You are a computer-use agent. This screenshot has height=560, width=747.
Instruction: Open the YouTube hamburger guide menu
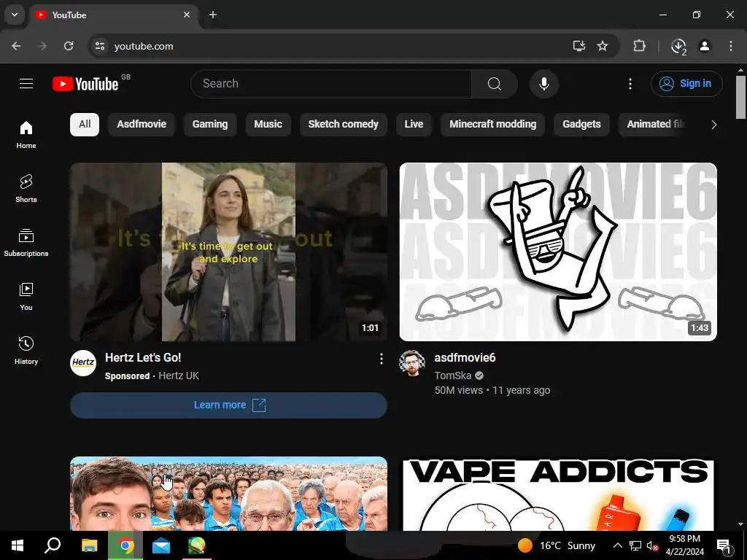tap(26, 84)
